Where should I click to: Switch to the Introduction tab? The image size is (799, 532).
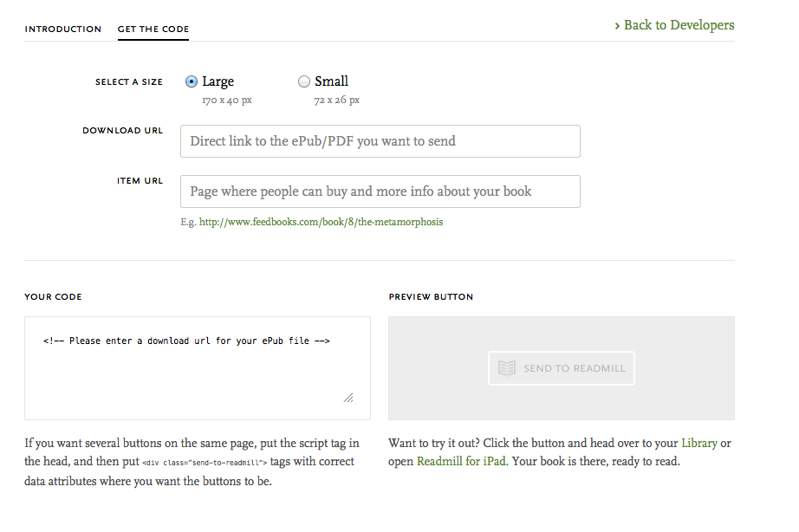63,29
